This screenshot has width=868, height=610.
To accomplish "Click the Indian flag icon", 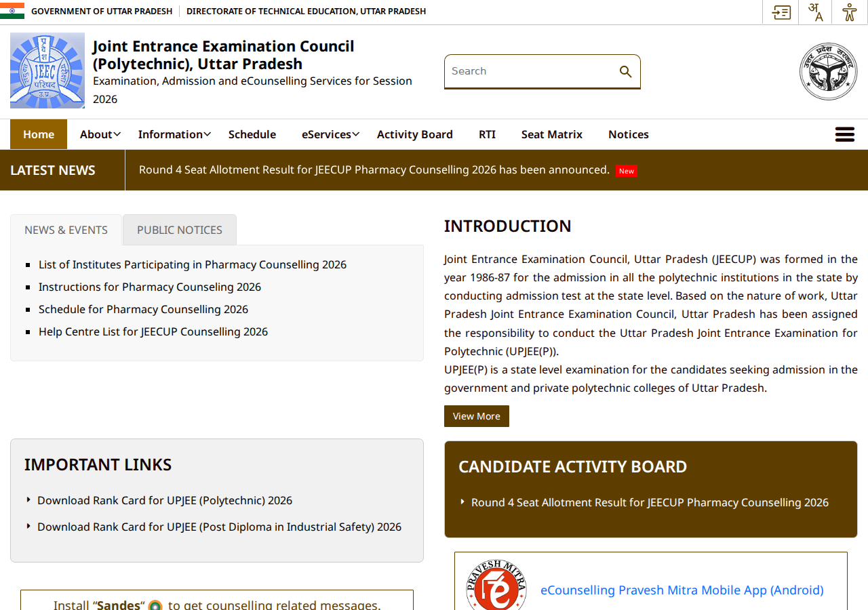I will pos(12,11).
